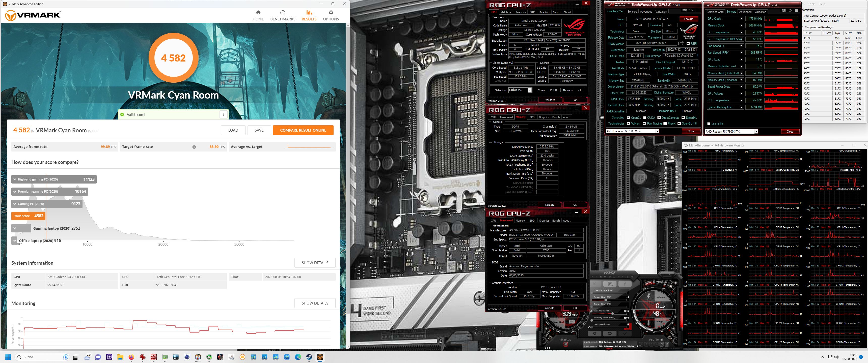Toggle the OpenCL checkbox in GPU-Z
The width and height of the screenshot is (868, 363).
click(629, 117)
